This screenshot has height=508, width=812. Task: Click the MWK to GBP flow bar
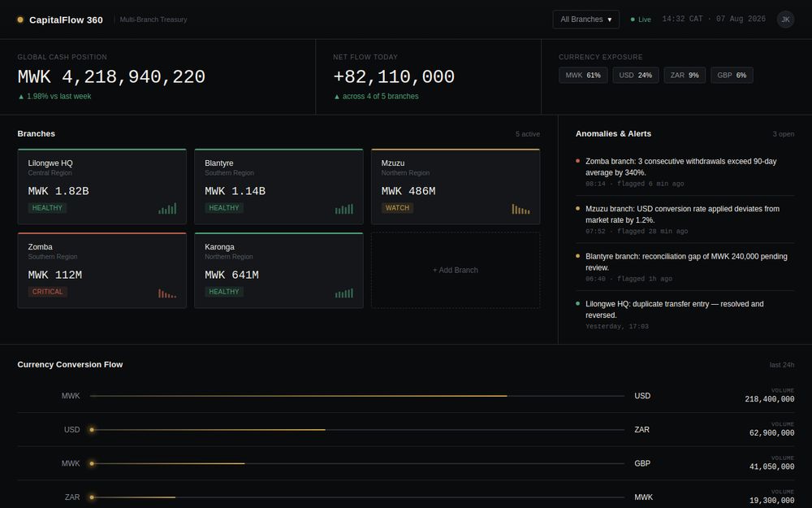coord(356,463)
